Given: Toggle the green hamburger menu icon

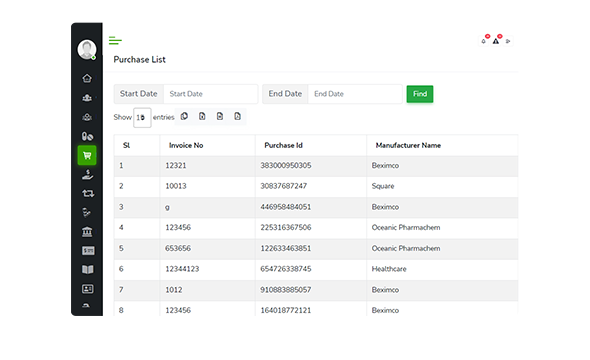Looking at the screenshot, I should 115,41.
